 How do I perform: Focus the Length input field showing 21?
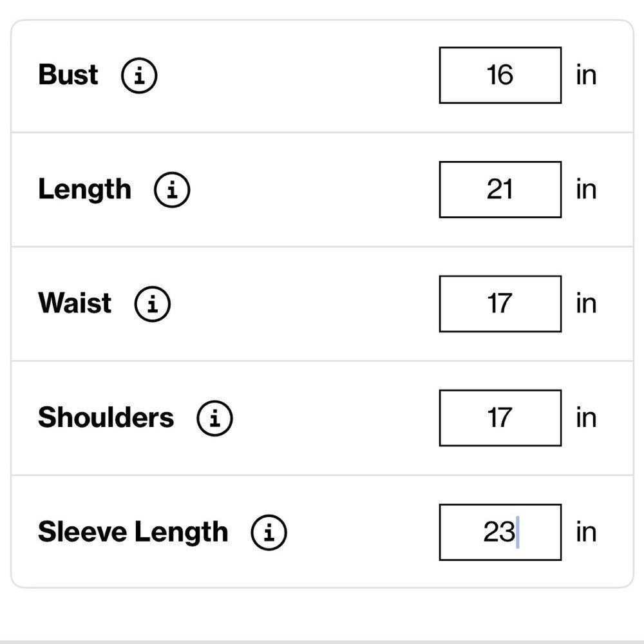(500, 189)
